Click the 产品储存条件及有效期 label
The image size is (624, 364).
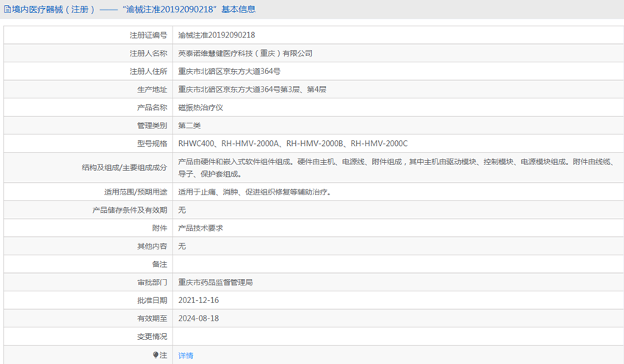(130, 210)
